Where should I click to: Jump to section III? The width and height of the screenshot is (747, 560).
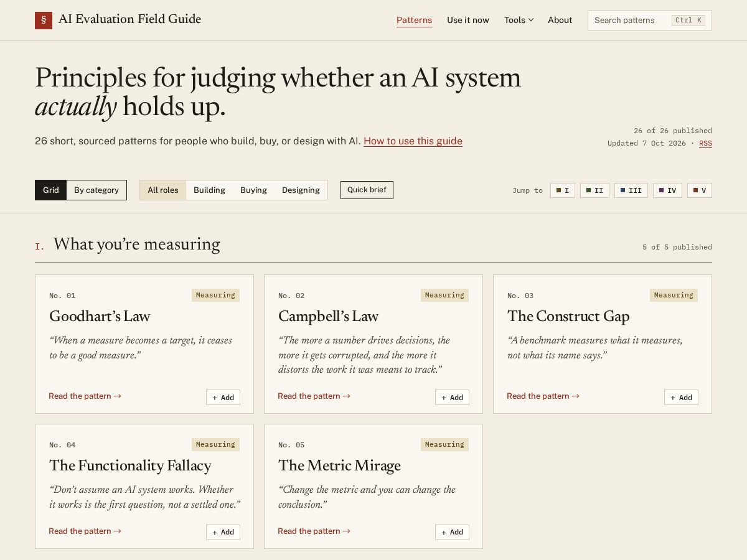coord(631,190)
